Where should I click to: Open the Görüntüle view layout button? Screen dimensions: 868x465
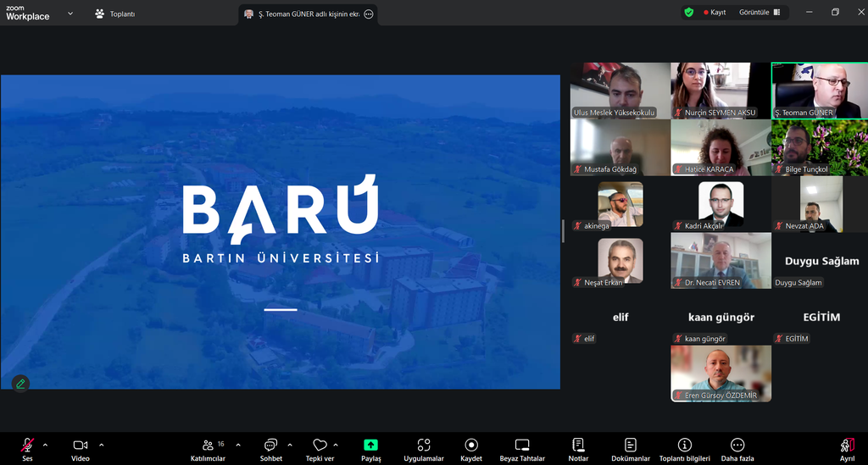[759, 13]
